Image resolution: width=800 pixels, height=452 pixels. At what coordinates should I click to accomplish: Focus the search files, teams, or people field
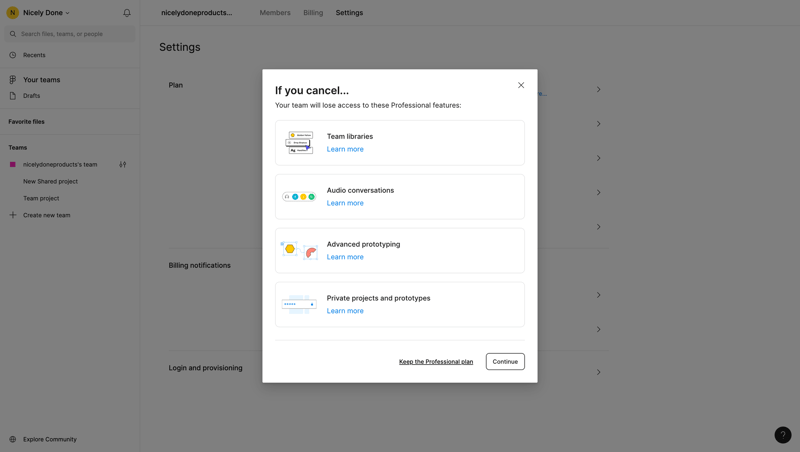70,34
